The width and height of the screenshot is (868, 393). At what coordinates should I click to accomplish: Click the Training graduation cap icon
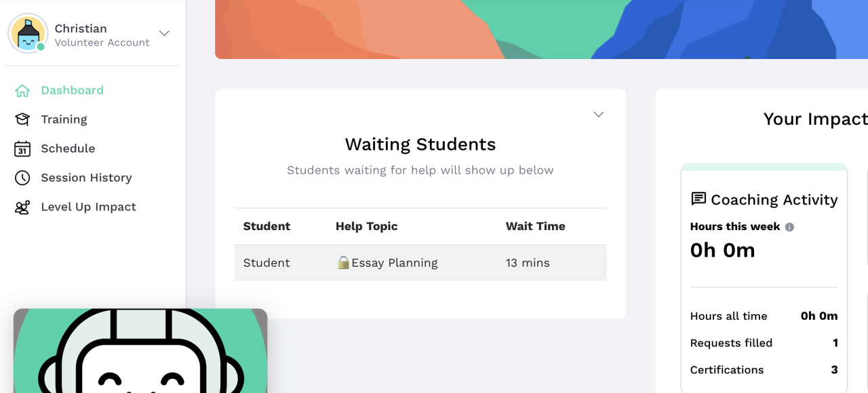[22, 119]
